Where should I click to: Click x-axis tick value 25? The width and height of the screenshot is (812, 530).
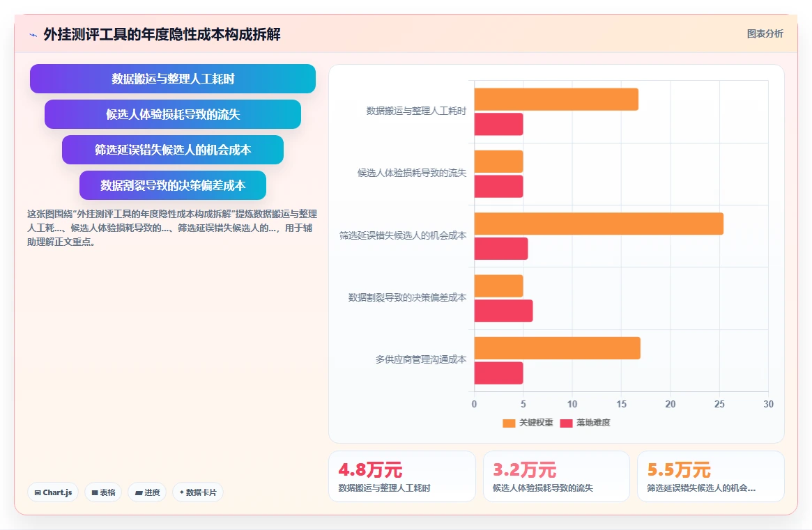click(719, 404)
